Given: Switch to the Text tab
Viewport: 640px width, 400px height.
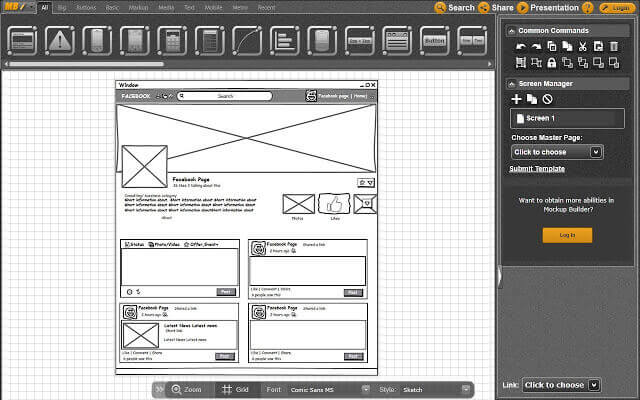Looking at the screenshot, I should (x=189, y=8).
